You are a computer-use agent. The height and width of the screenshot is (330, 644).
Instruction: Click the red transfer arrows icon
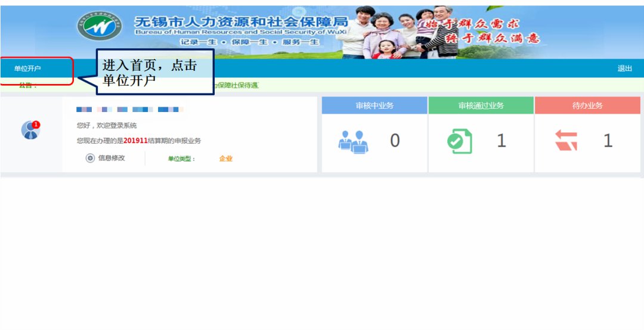pyautogui.click(x=566, y=141)
